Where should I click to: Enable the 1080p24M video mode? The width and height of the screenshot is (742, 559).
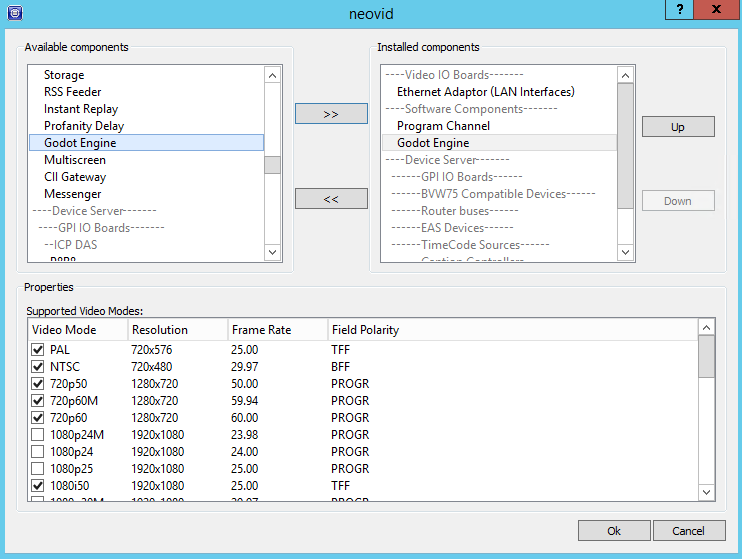[x=37, y=435]
